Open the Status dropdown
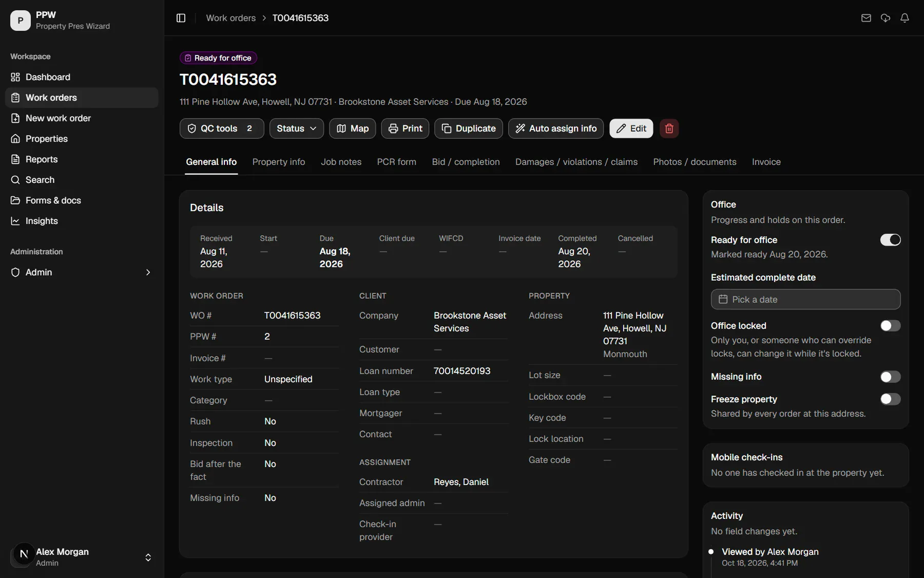 pos(296,128)
